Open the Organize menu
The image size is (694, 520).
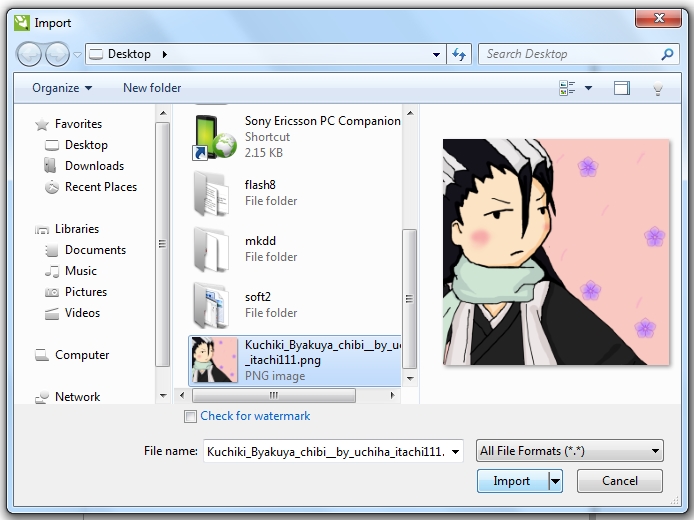(62, 88)
